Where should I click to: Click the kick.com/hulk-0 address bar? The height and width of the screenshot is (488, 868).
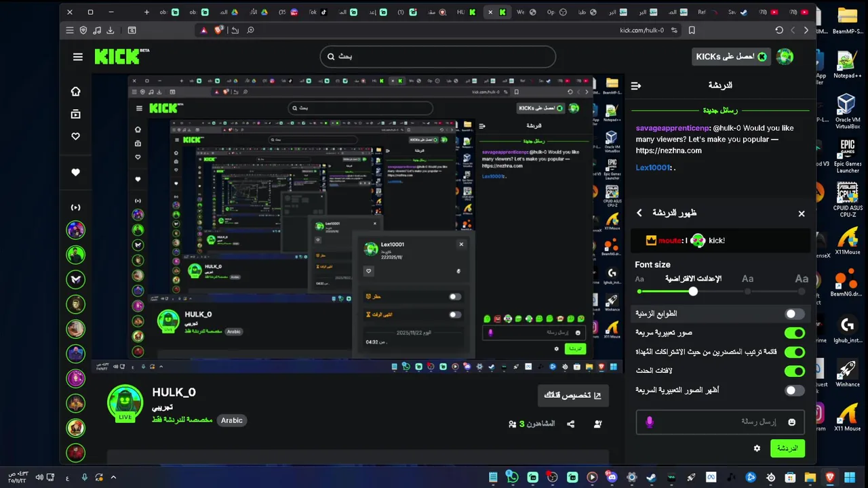[x=644, y=30]
